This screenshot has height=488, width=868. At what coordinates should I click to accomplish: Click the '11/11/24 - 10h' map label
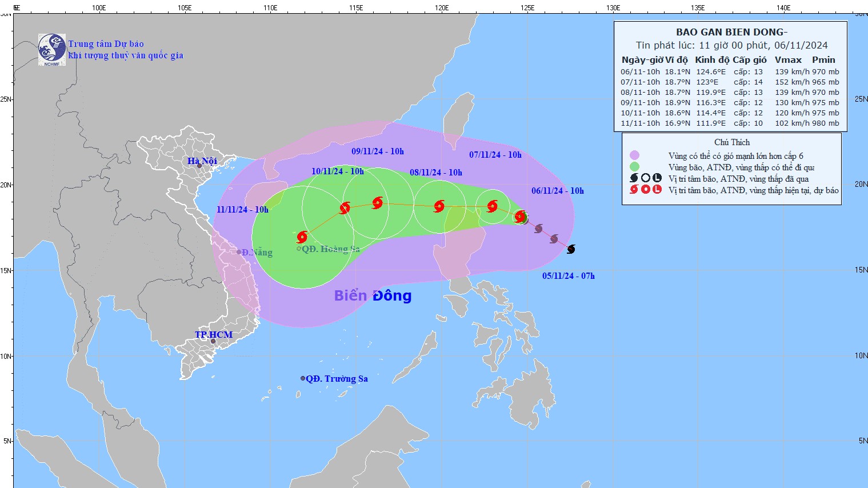pyautogui.click(x=242, y=210)
